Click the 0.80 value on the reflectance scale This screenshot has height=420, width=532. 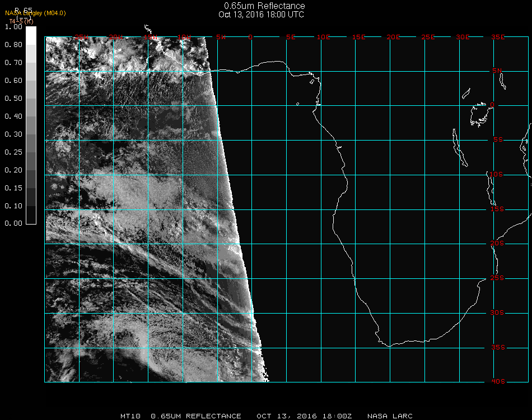coord(13,45)
